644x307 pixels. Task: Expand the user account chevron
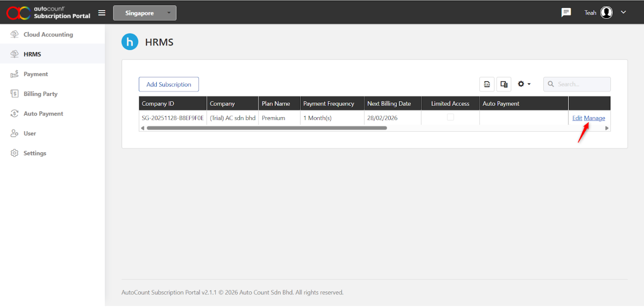(623, 12)
